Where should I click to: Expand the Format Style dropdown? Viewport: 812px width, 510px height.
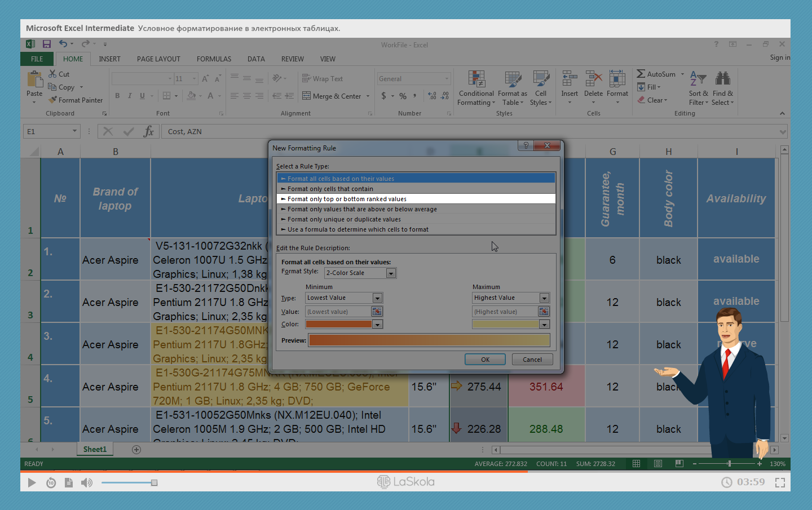tap(391, 273)
